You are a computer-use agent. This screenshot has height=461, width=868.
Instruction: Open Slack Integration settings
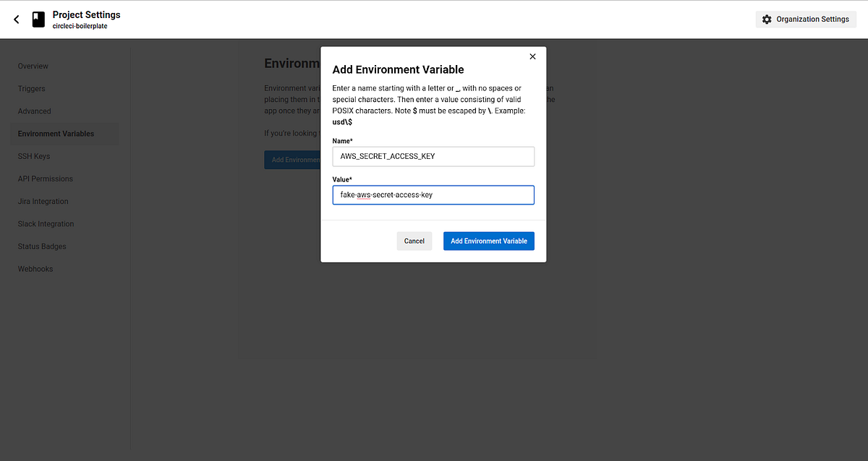(46, 223)
